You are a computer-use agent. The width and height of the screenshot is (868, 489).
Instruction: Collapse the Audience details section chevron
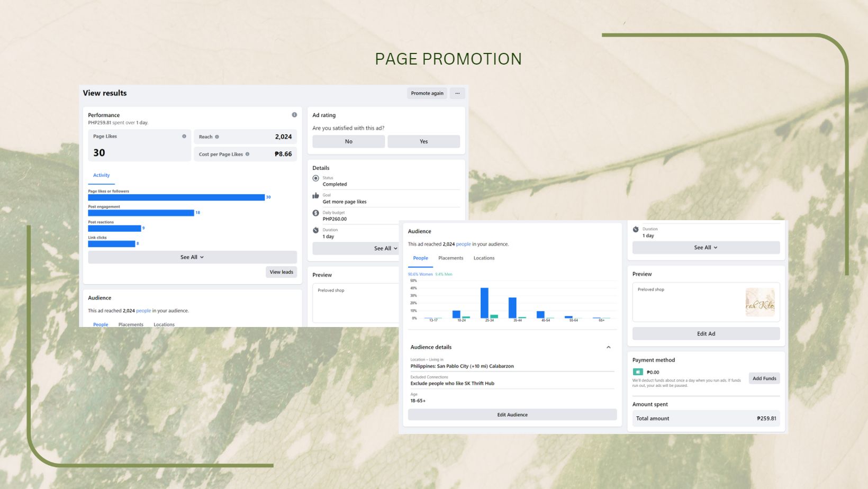click(x=609, y=347)
